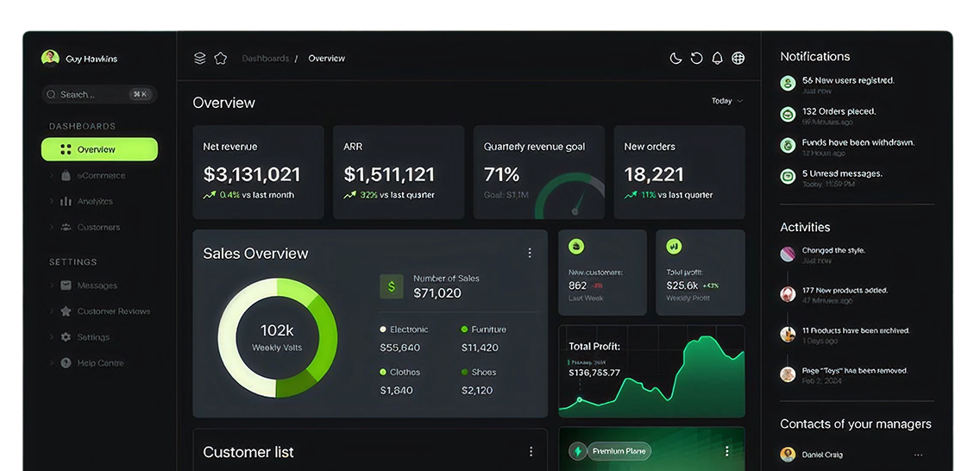The height and width of the screenshot is (471, 980).
Task: Click the layers stack icon in header
Action: (x=200, y=59)
